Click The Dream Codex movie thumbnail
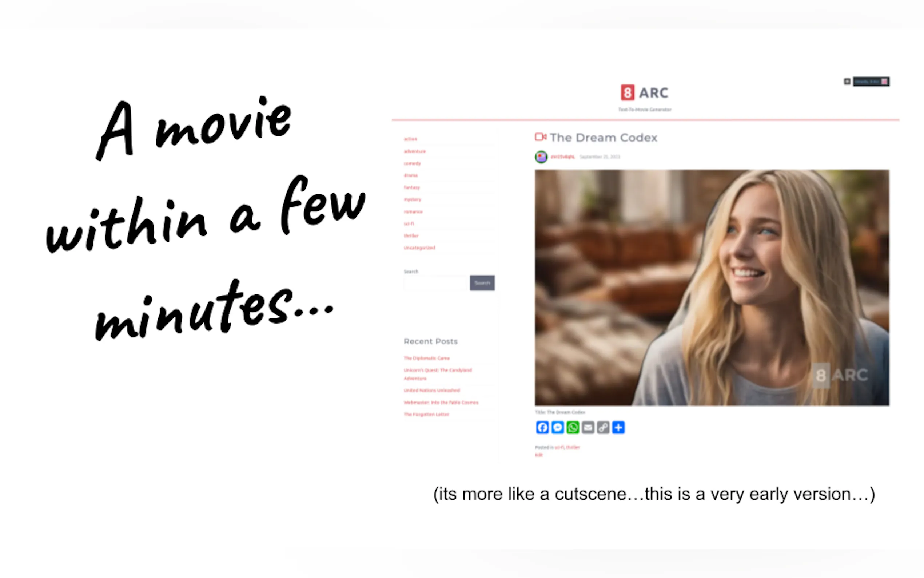Screen dimensions: 924x578 coord(712,288)
